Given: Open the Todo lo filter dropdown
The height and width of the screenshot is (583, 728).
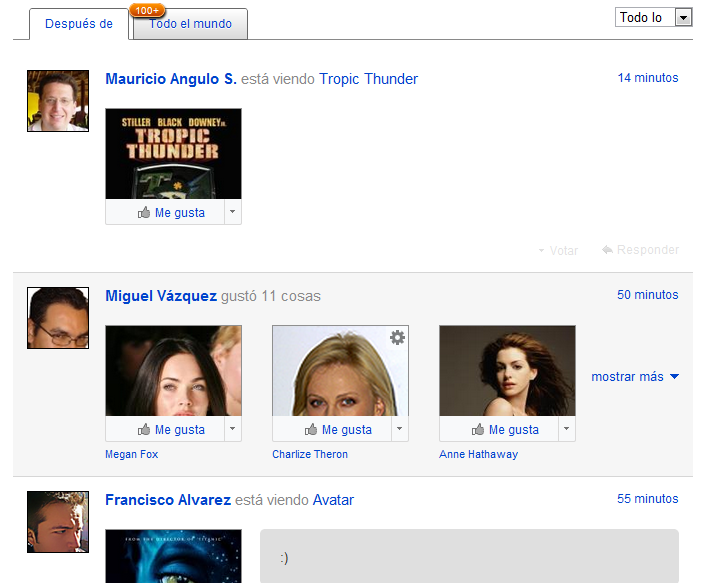Looking at the screenshot, I should click(x=654, y=18).
